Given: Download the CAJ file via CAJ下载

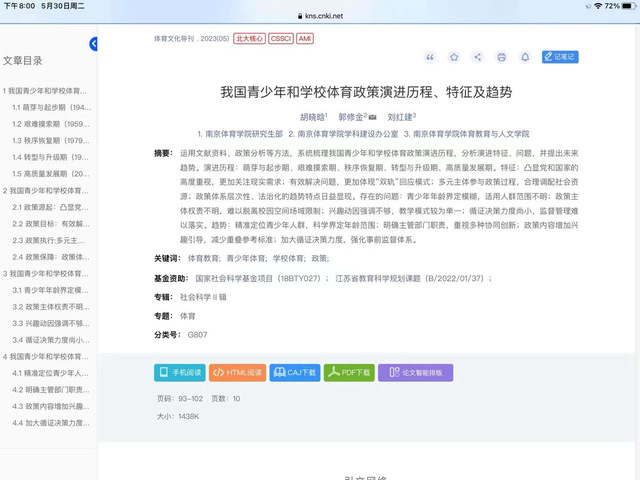Looking at the screenshot, I should click(294, 373).
